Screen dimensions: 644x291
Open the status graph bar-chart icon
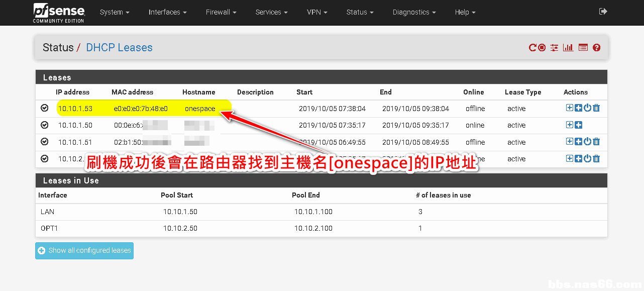click(x=568, y=48)
